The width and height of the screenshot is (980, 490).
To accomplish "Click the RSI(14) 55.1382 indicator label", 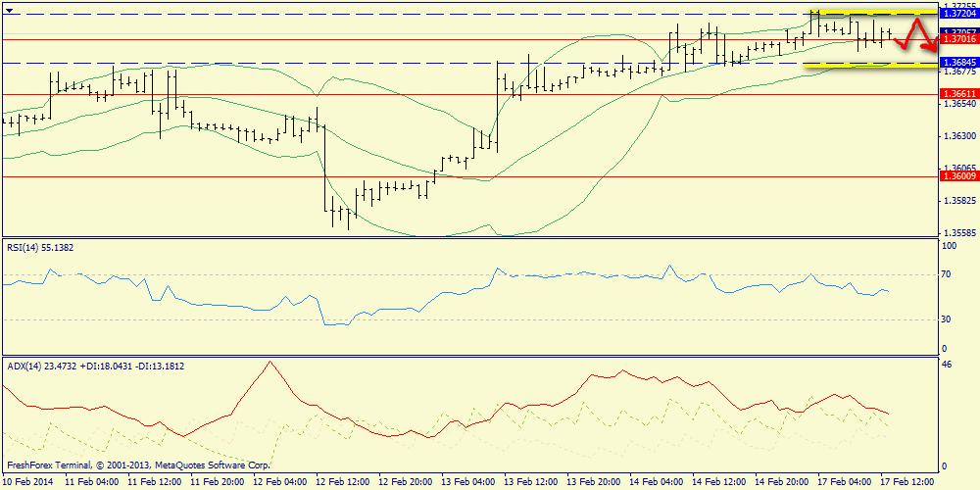I will (40, 248).
